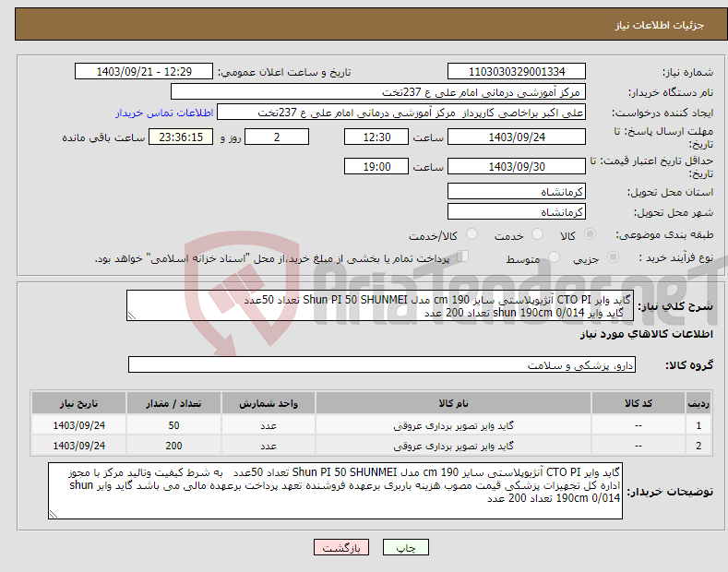Select the خدمت radio button
The height and width of the screenshot is (572, 728).
point(537,234)
